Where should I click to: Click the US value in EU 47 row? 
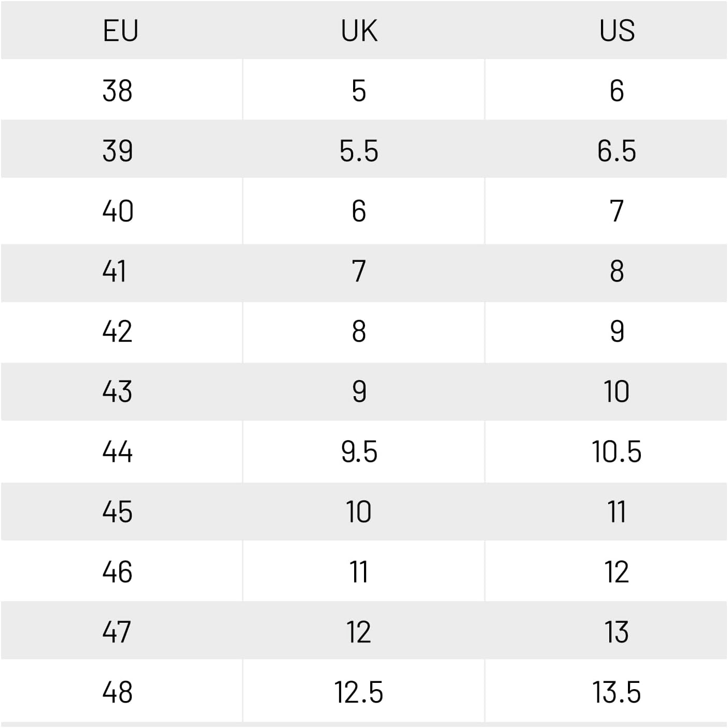point(617,632)
